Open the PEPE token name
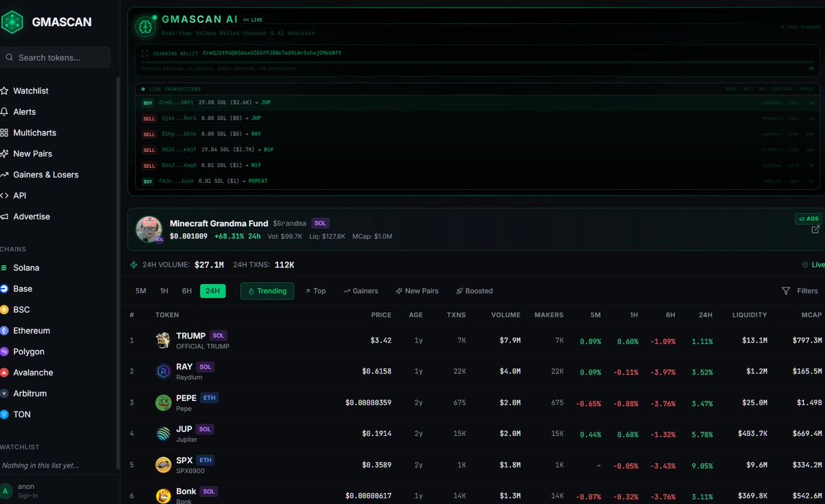Screen dimensions: 825x504 pyautogui.click(x=186, y=397)
